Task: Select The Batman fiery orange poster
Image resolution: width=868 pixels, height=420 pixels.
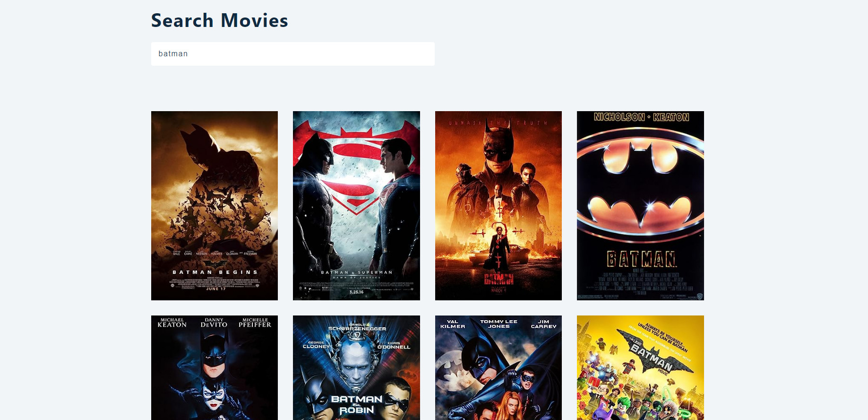Action: (498, 206)
